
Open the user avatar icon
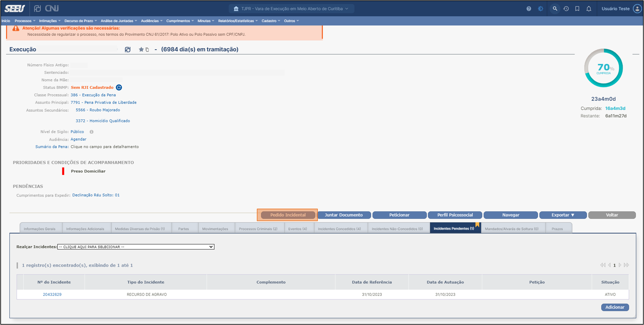(x=637, y=9)
